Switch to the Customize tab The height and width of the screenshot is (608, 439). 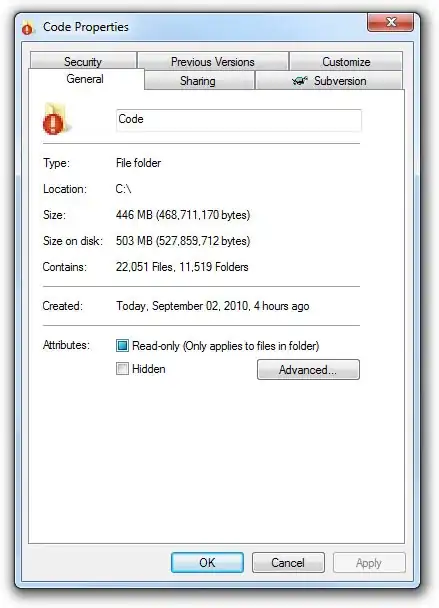(x=346, y=61)
